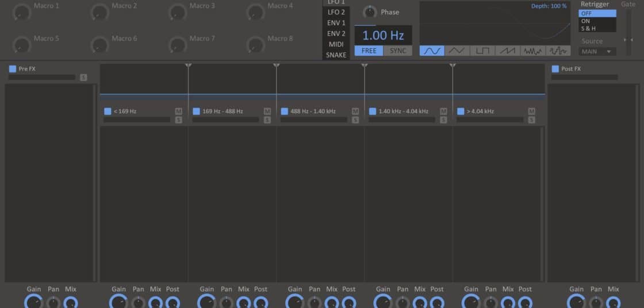The image size is (644, 308).
Task: Solo the 1.40 kHz - 4.04 kHz band
Action: 443,120
